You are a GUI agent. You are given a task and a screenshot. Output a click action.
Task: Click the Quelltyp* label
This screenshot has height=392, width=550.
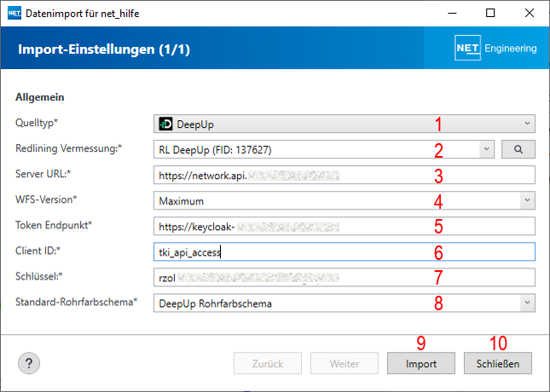tap(37, 123)
